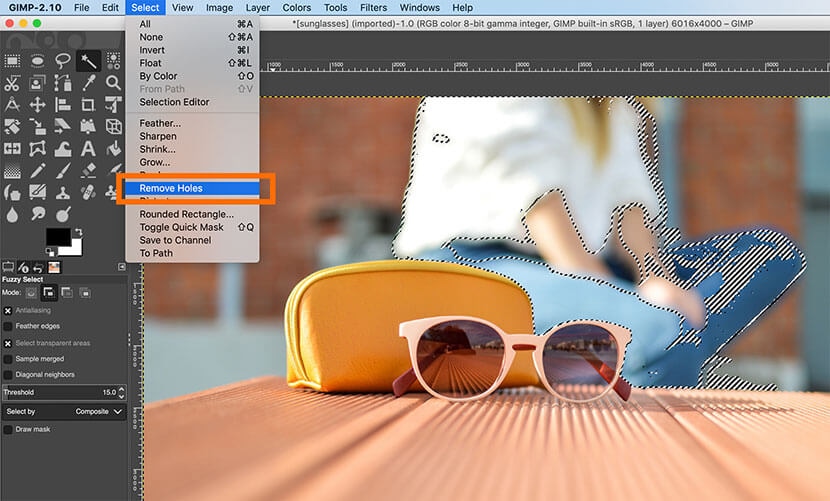
Task: Choose Selection Editor from the menu
Action: point(174,102)
